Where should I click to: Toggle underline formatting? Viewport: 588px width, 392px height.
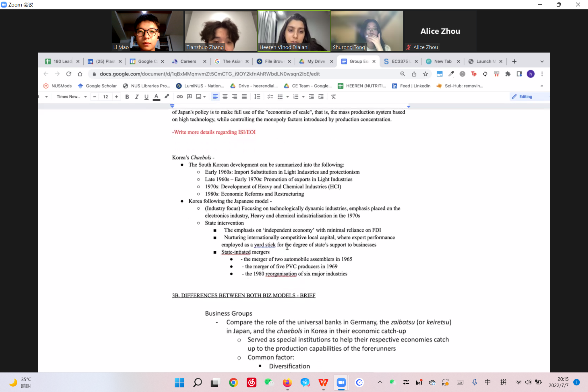pyautogui.click(x=146, y=97)
